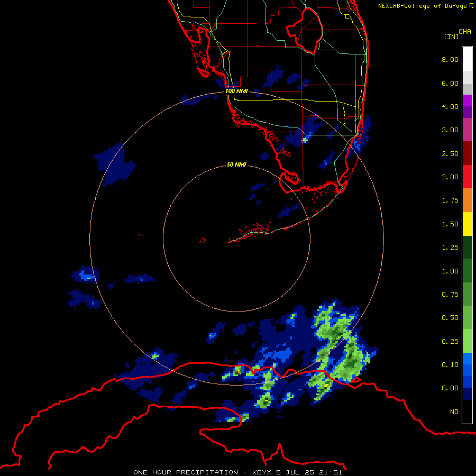Click the 4.00 legend value

point(450,106)
